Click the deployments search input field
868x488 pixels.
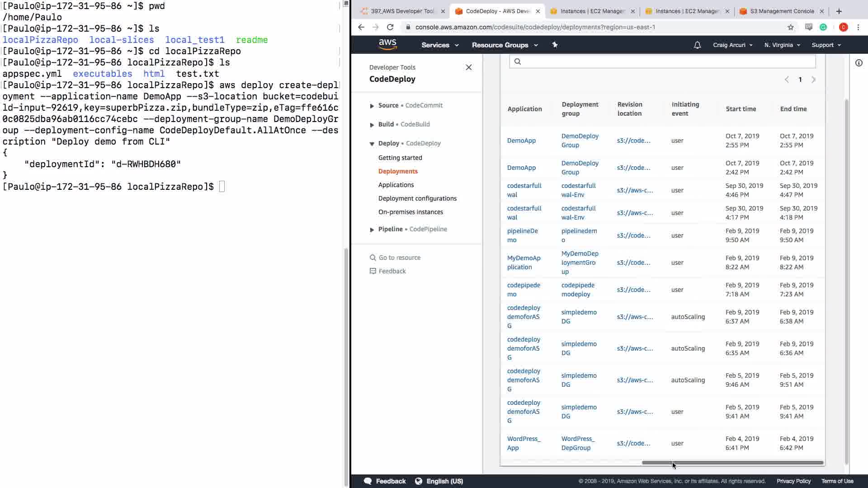click(662, 61)
